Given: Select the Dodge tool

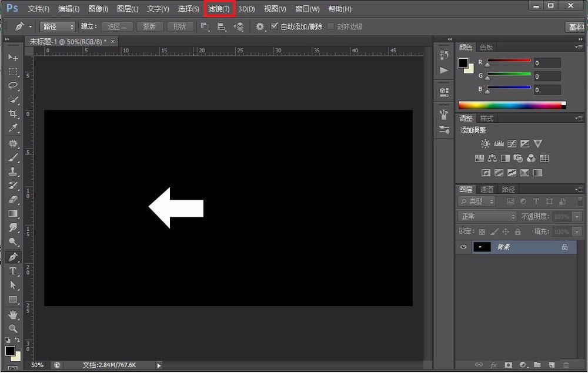Looking at the screenshot, I should (x=13, y=242).
